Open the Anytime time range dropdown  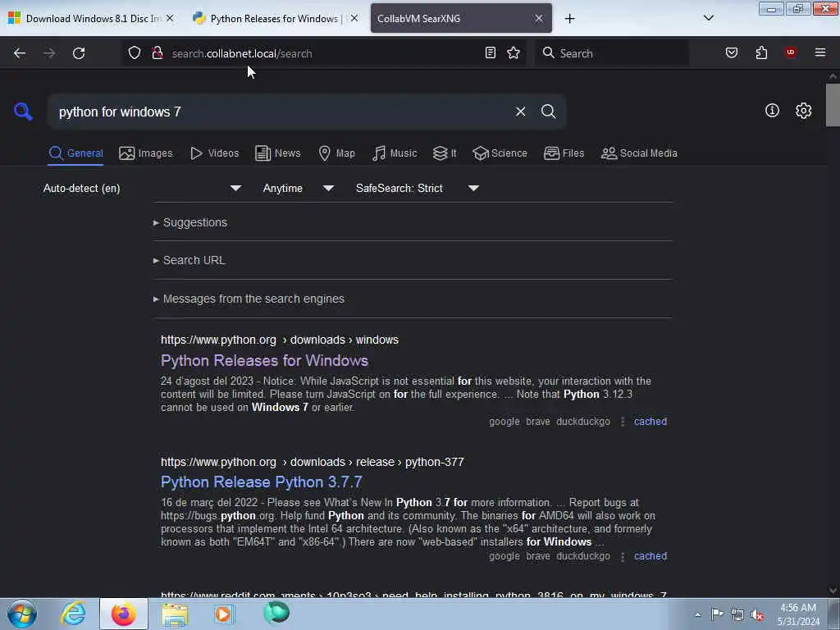click(299, 189)
